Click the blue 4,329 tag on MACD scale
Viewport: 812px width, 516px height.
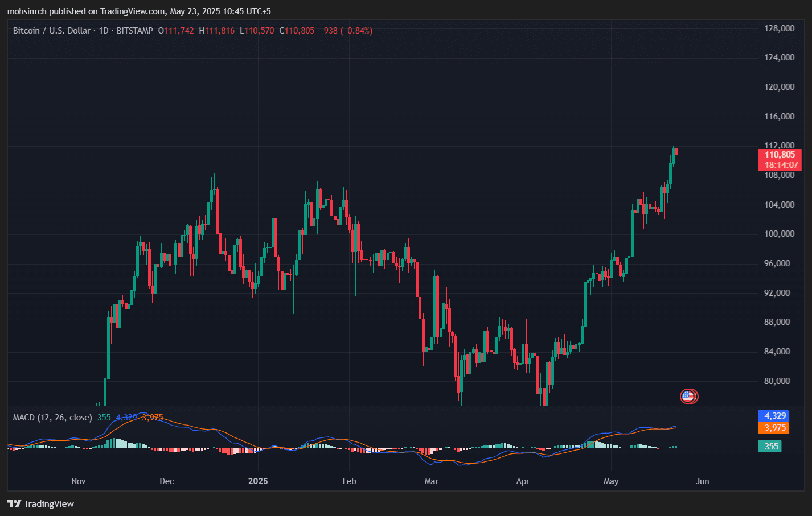coord(774,416)
